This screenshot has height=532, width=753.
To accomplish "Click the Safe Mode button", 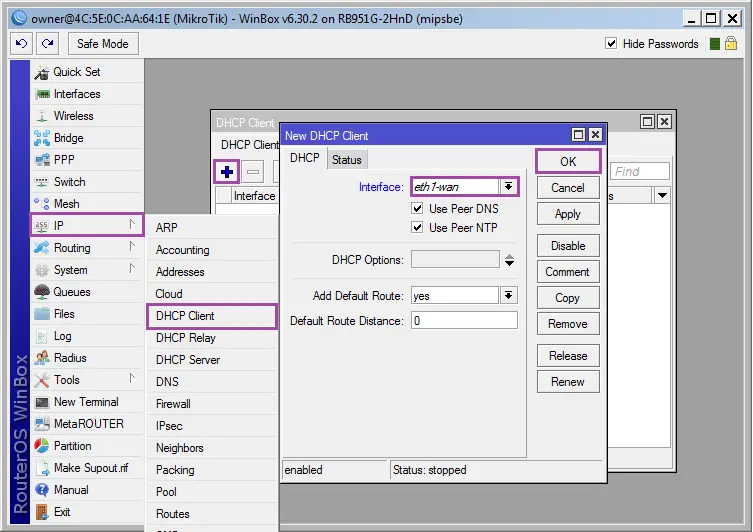I will 103,44.
